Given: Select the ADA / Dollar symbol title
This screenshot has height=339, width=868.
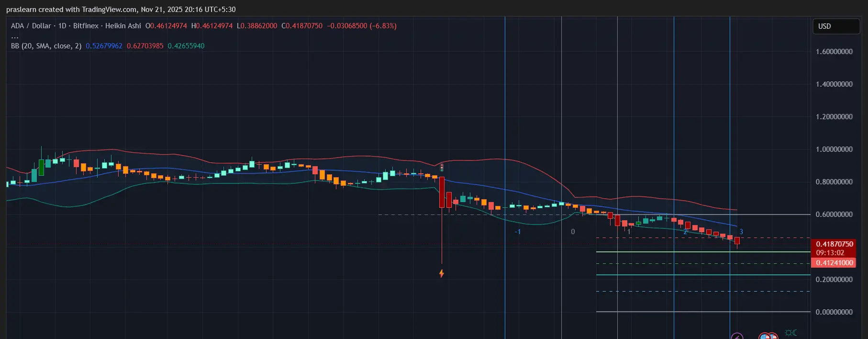Looking at the screenshot, I should coord(31,26).
